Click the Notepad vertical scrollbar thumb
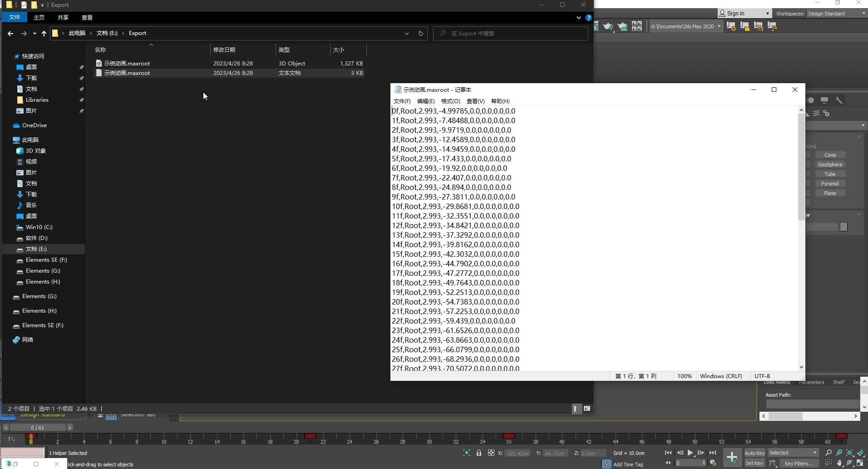 (x=801, y=168)
